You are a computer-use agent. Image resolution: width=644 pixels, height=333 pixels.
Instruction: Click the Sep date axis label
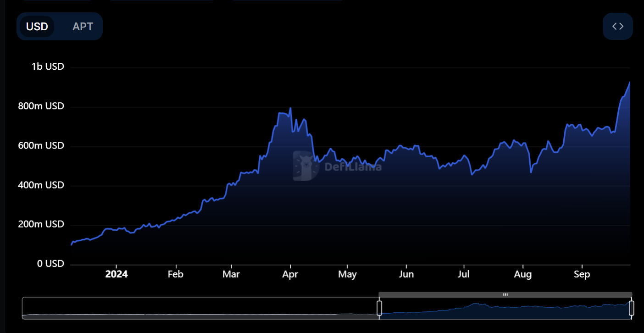582,274
